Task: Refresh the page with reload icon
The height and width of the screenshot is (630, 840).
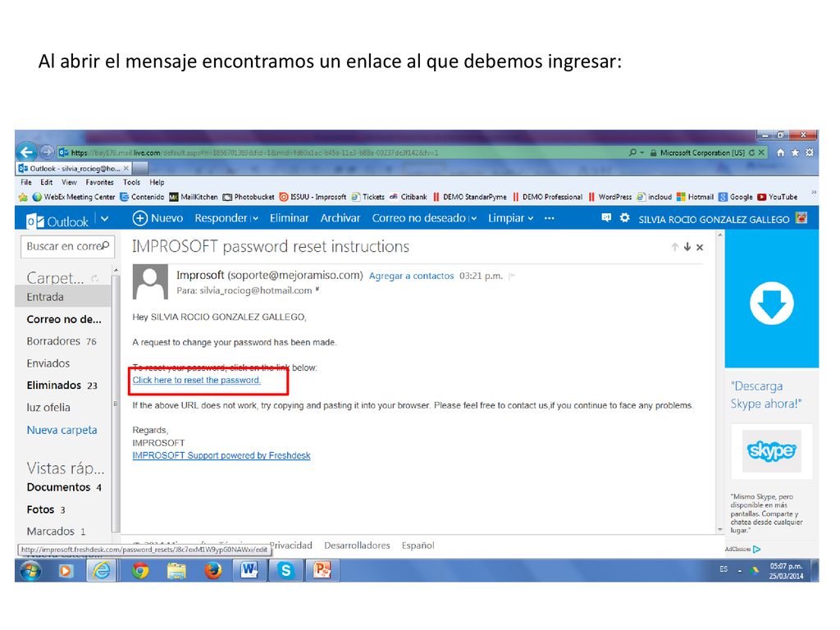Action: pos(751,153)
